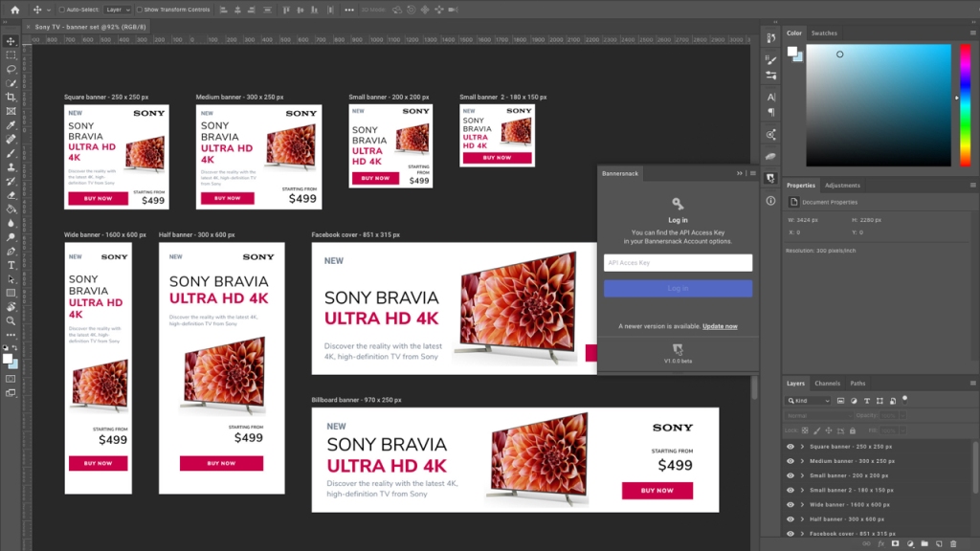
Task: Select the Clone Stamp tool
Action: 11,166
